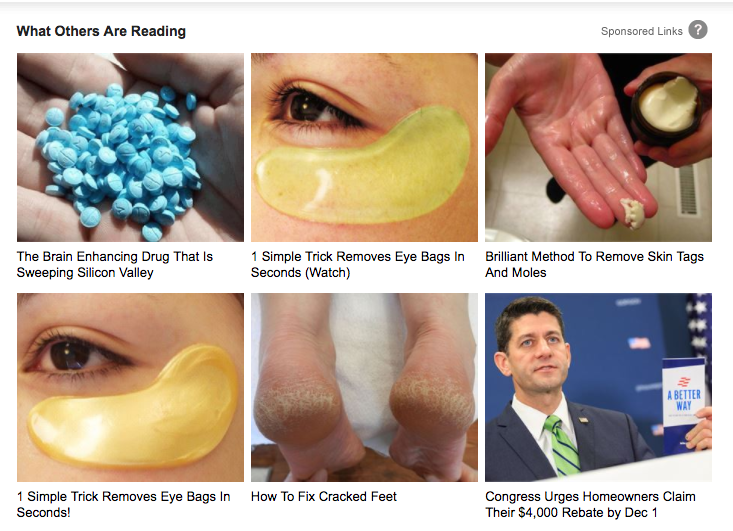
Task: Click the golden eye patch thumbnail image
Action: pyautogui.click(x=130, y=387)
